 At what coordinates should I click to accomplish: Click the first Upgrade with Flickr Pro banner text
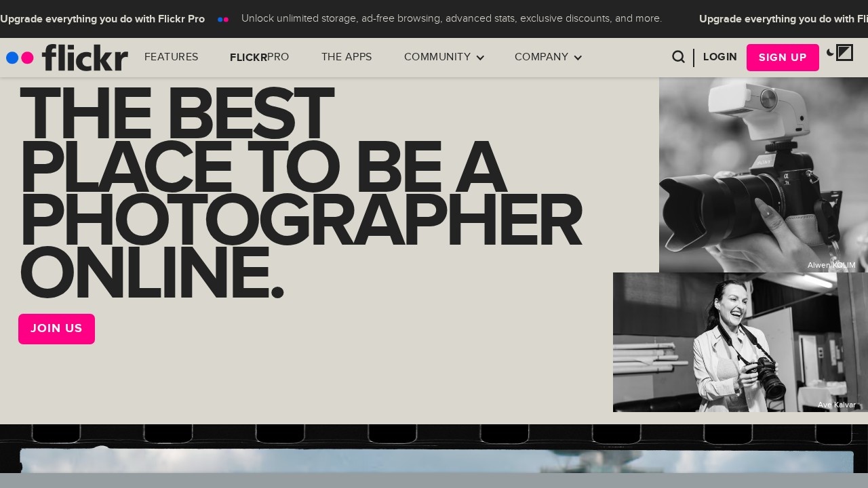(x=102, y=19)
